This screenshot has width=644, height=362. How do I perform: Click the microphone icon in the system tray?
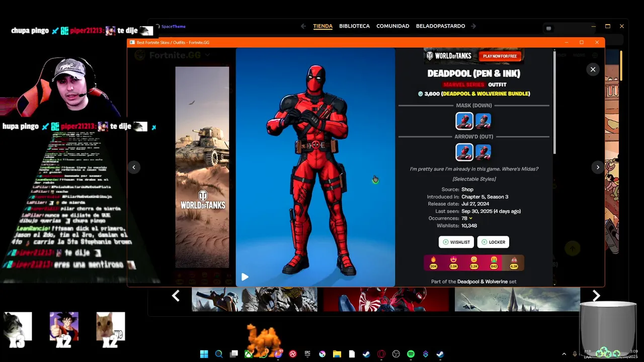pyautogui.click(x=575, y=354)
